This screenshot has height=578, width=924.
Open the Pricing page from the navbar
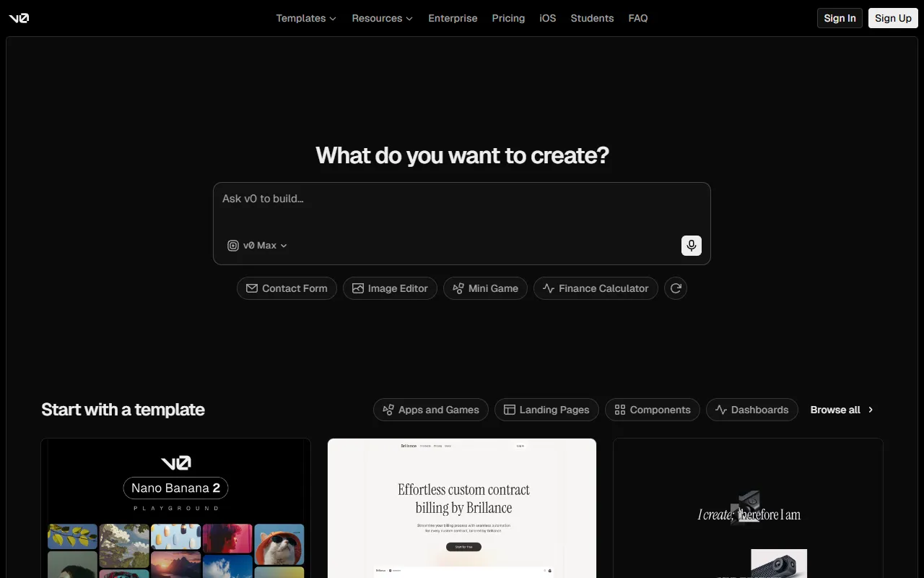coord(508,18)
